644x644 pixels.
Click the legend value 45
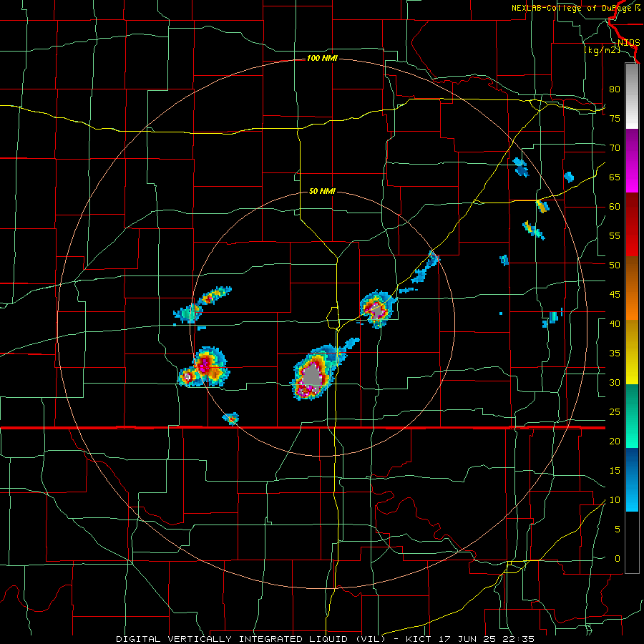coord(615,295)
